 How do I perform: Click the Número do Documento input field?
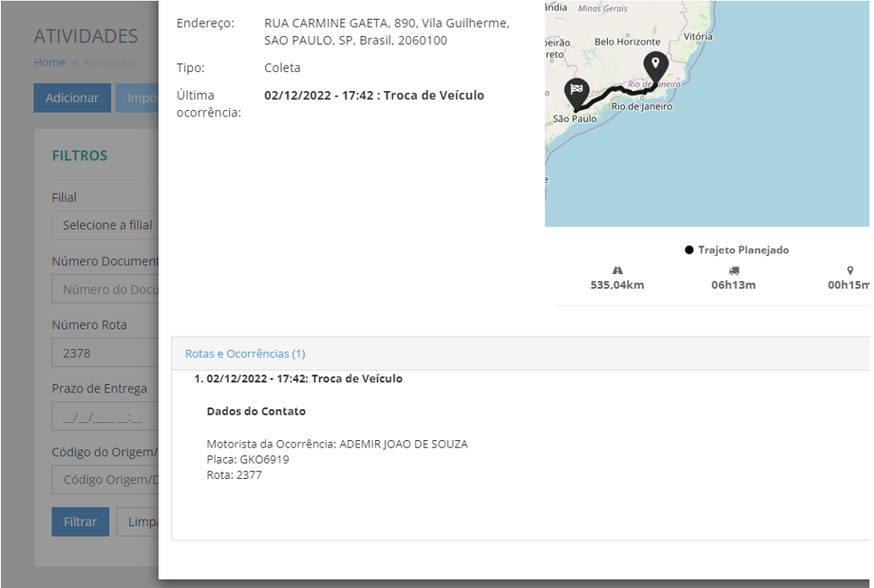(106, 289)
